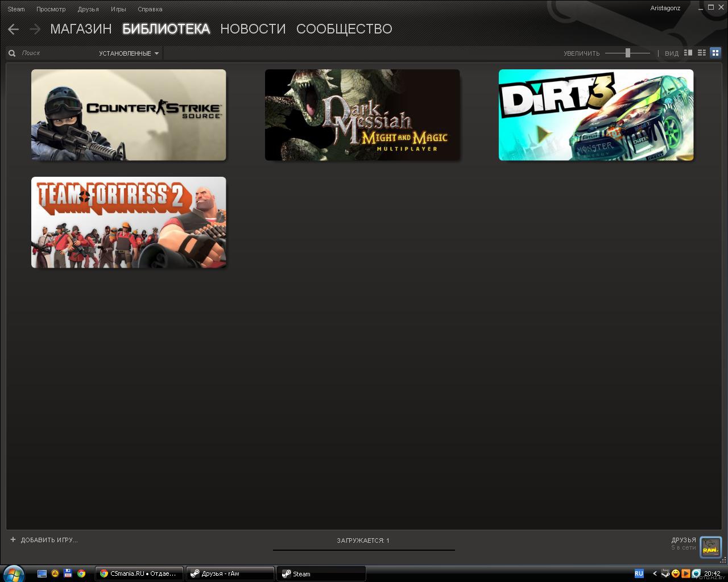The image size is (728, 582).
Task: Click the blue round tray icon
Action: pos(696,573)
